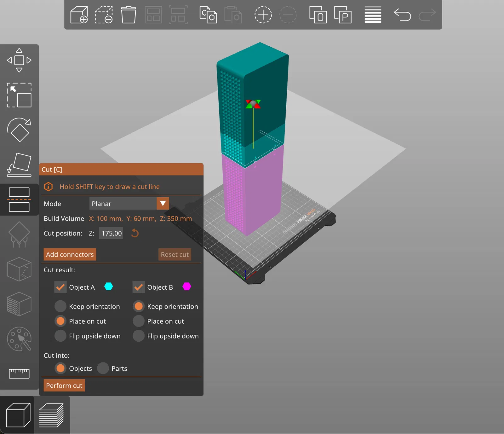
Task: Click the Build Volume dimensions text
Action: pyautogui.click(x=140, y=218)
